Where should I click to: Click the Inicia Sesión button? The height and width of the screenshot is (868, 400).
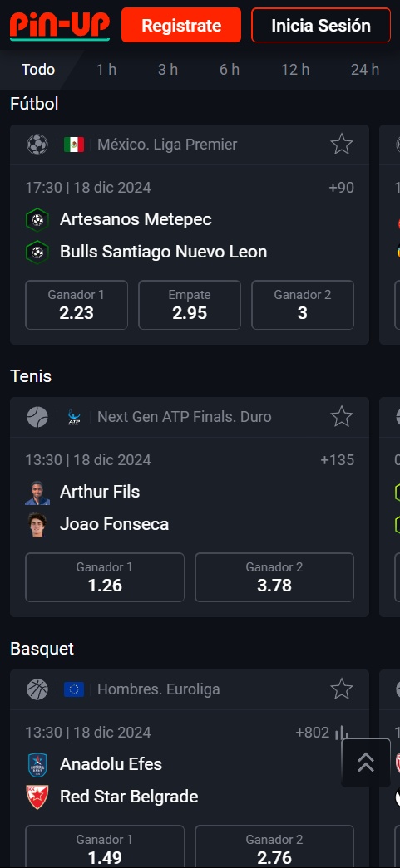pyautogui.click(x=321, y=26)
